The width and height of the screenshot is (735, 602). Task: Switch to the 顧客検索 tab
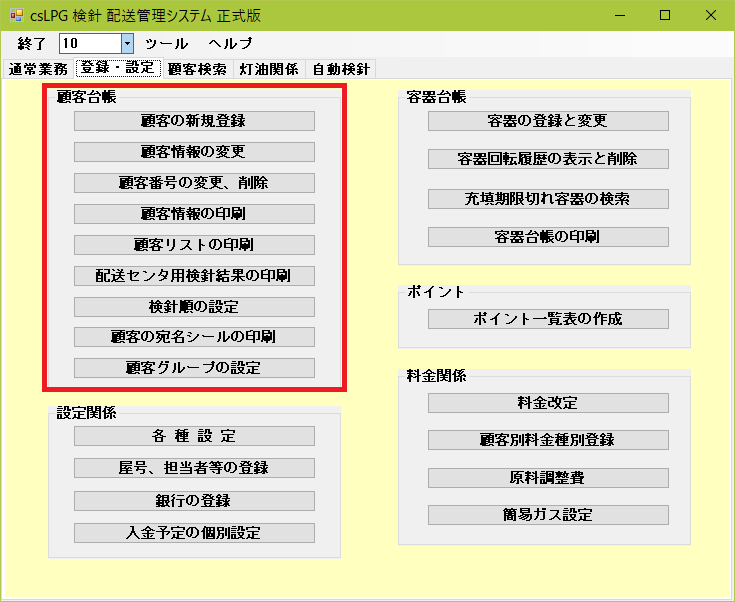coord(197,69)
